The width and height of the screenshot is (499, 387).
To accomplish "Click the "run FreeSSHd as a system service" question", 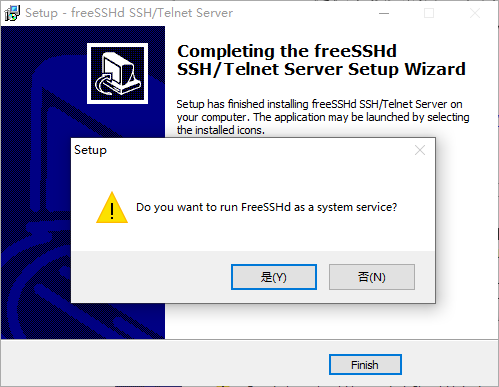I will tap(266, 207).
